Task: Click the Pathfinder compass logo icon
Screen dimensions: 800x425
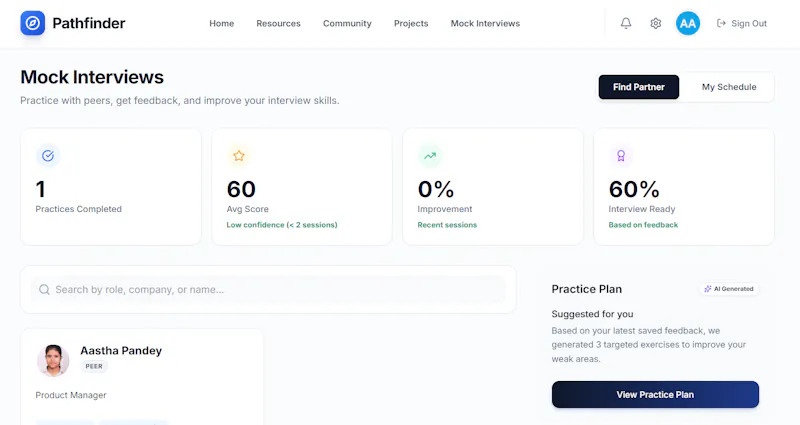Action: 33,23
